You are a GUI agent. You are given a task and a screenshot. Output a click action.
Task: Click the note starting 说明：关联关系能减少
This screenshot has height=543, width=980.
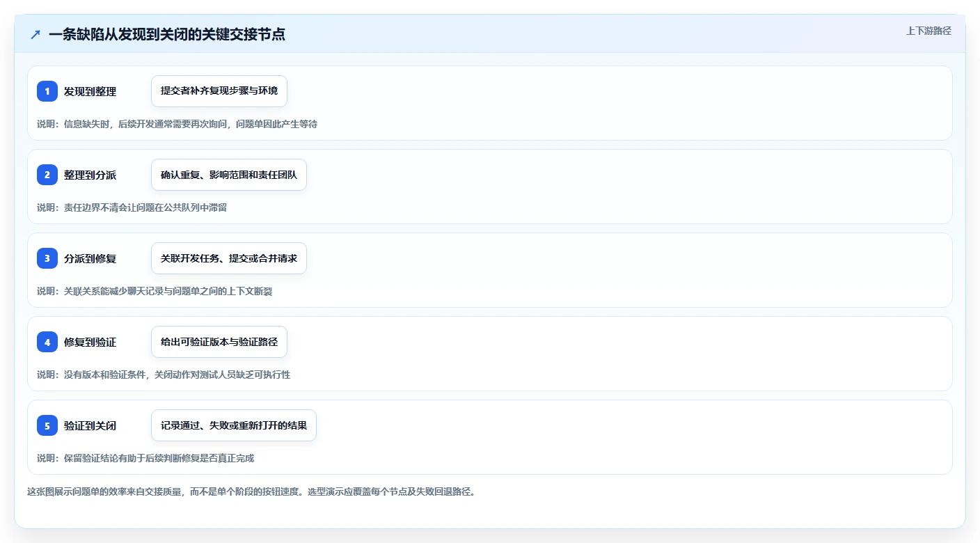(155, 291)
